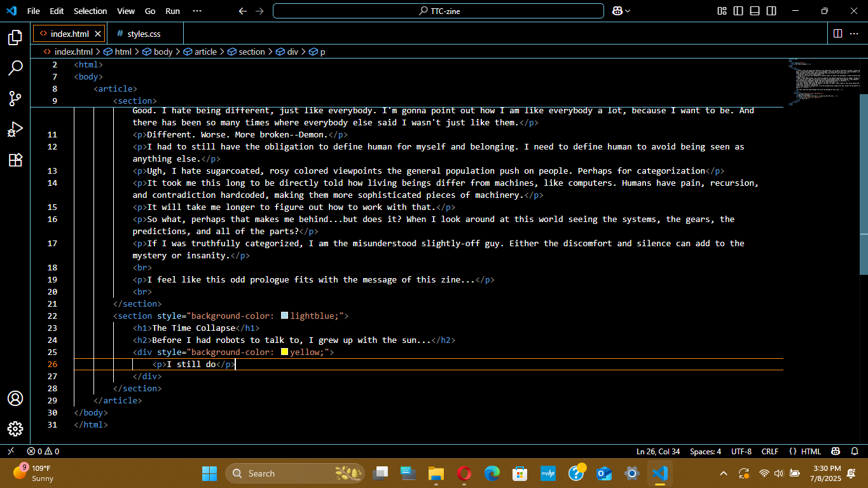Click the yellow color swatch
Screen dimensions: 868x488
(284, 352)
